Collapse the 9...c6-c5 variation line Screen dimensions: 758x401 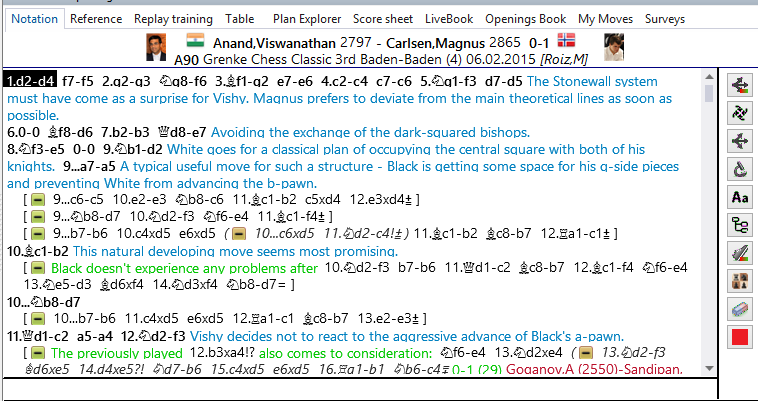36,200
